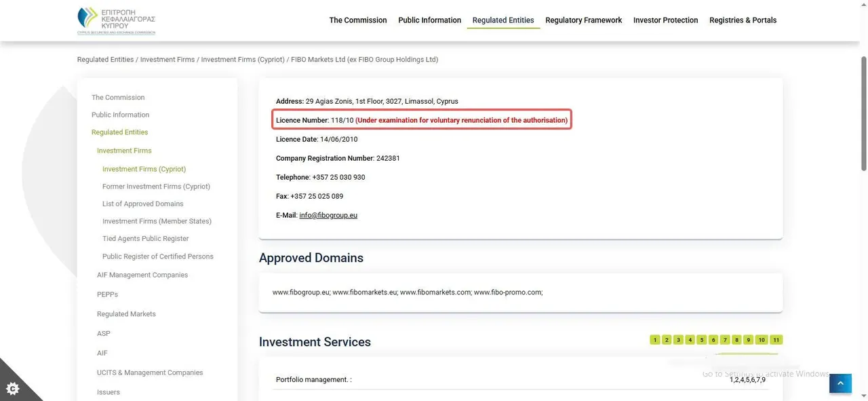Open PEPPs sidebar link
Image resolution: width=868 pixels, height=401 pixels.
pos(107,294)
